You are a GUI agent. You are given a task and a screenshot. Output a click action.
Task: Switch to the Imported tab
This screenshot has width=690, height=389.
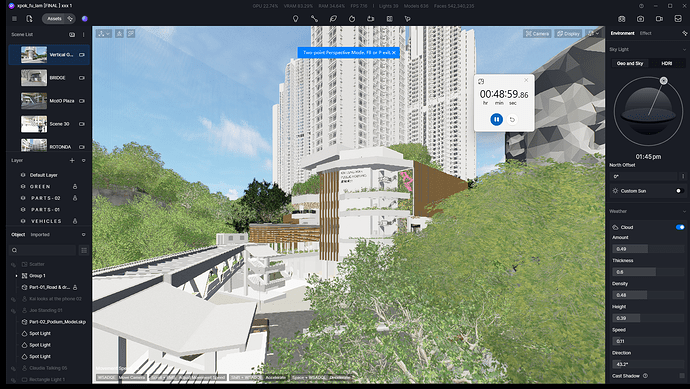[x=40, y=235]
